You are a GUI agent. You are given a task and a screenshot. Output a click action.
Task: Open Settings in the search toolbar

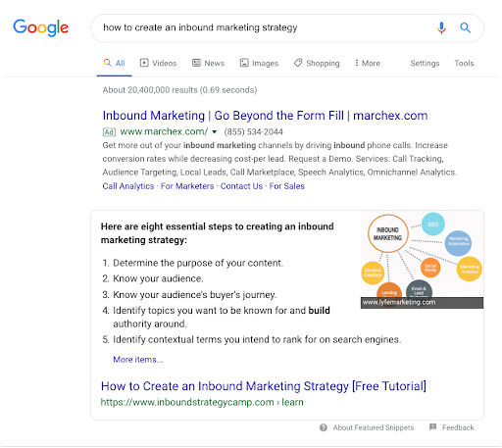tap(425, 63)
